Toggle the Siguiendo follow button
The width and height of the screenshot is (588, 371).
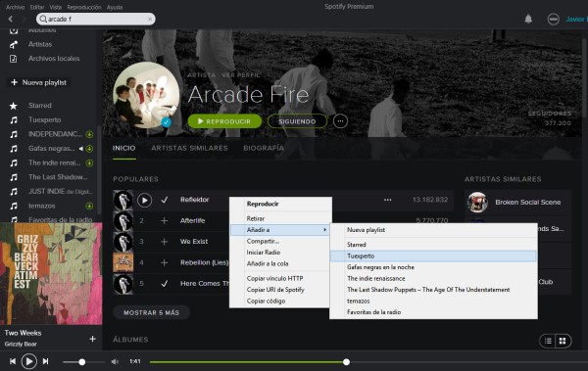pos(297,121)
